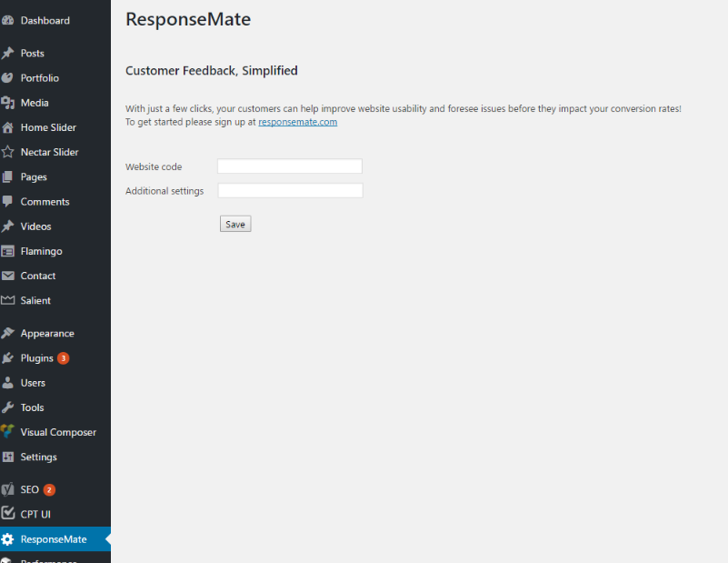Focus the Additional settings input field
The image size is (728, 563).
point(290,190)
